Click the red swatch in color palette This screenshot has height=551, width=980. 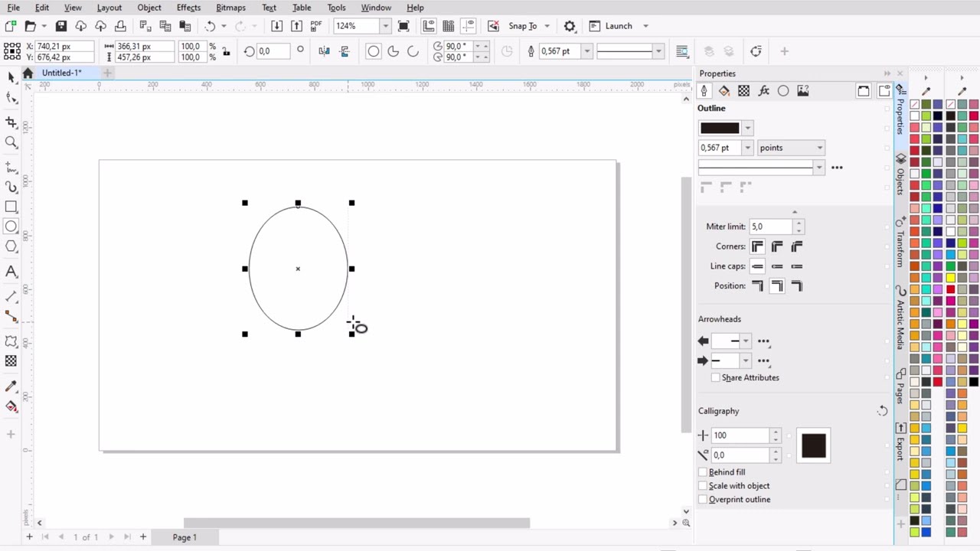point(950,289)
